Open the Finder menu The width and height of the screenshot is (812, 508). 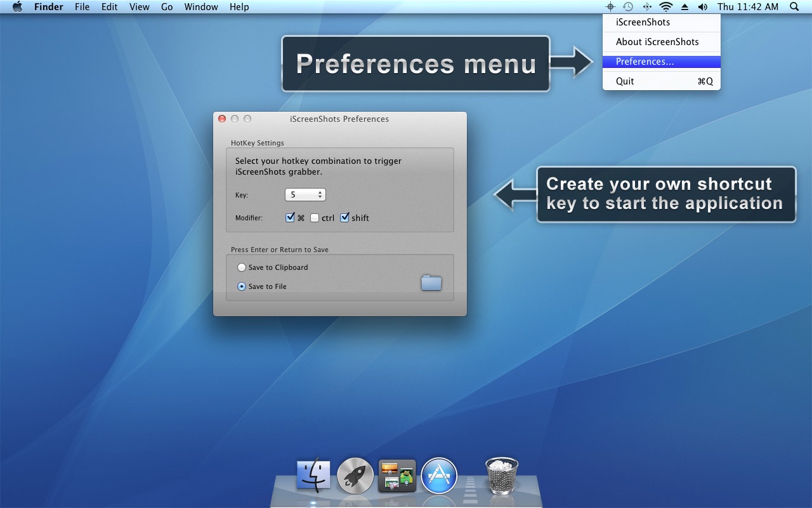48,7
